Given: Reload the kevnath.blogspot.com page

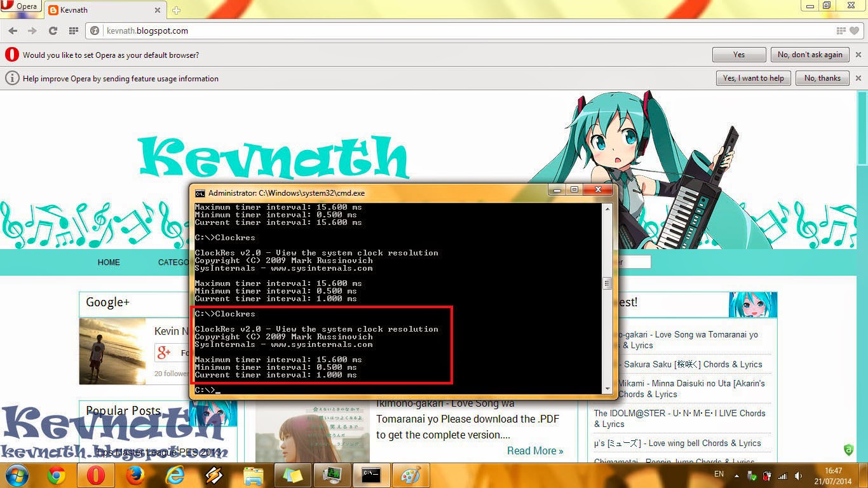Looking at the screenshot, I should coord(53,30).
